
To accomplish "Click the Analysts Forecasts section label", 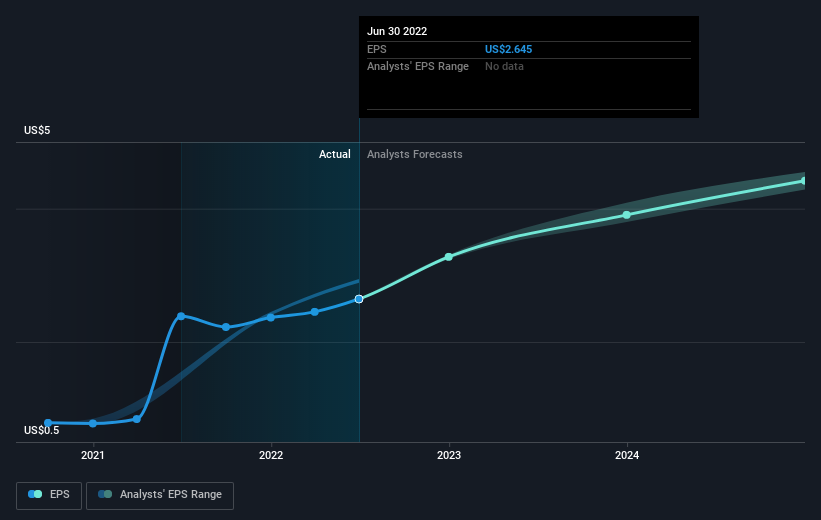I will click(415, 154).
